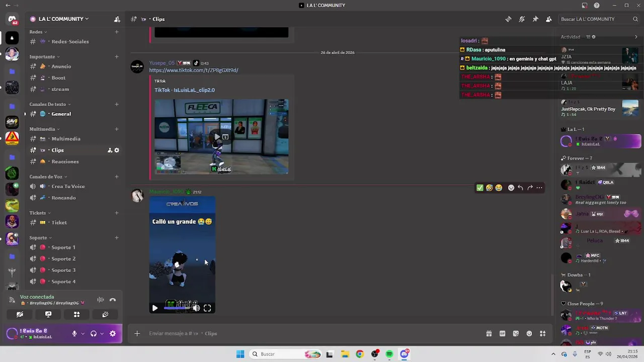This screenshot has width=644, height=362.
Task: Open GIF picker button
Action: pos(502,333)
